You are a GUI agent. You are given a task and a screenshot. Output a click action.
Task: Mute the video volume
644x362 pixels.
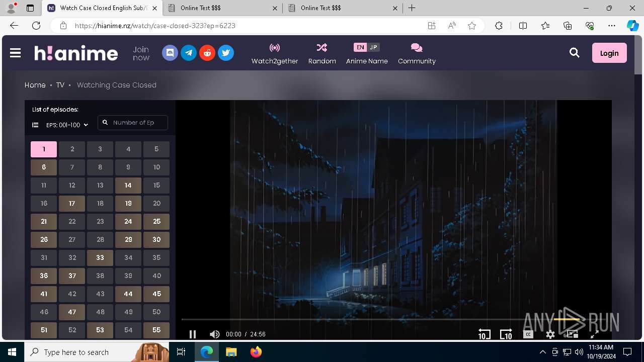click(x=215, y=334)
